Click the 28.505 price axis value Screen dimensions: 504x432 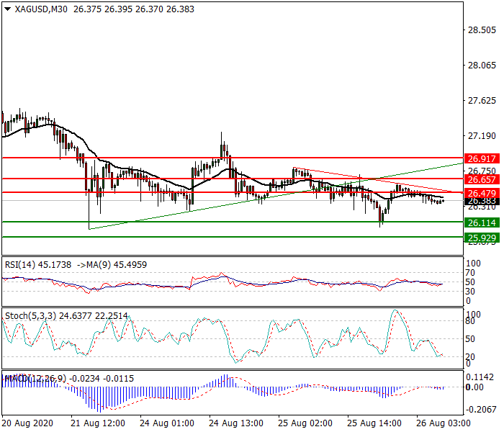[x=482, y=30]
